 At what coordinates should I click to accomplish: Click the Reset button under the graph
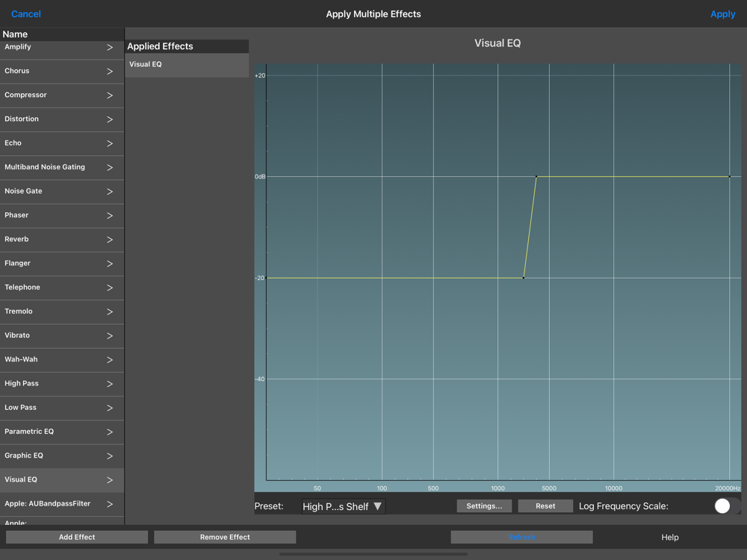click(x=545, y=505)
